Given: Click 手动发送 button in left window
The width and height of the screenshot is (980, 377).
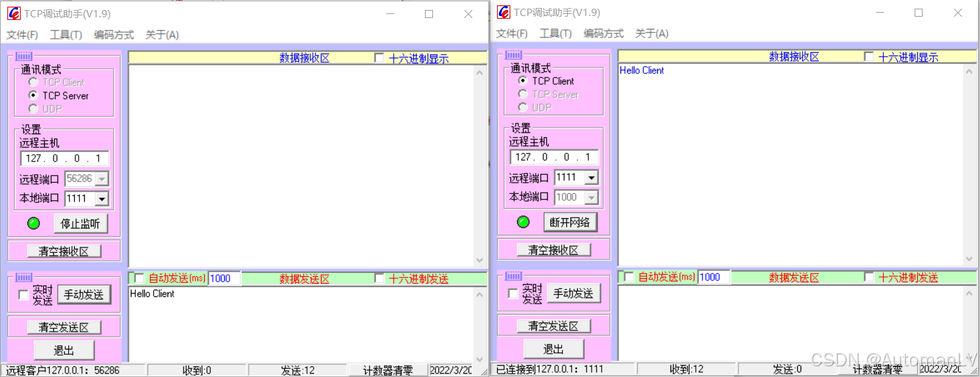Looking at the screenshot, I should (x=84, y=294).
